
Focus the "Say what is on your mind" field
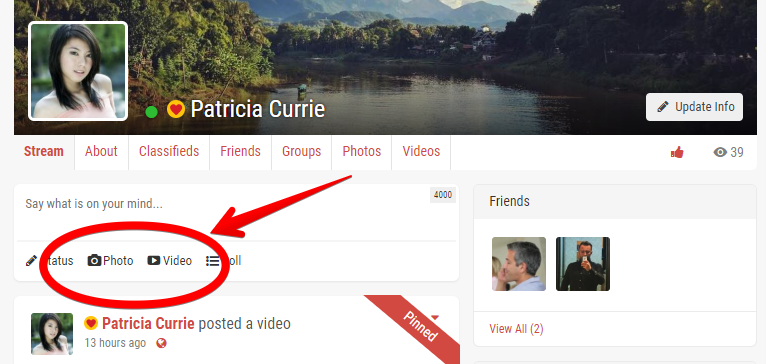coord(236,213)
